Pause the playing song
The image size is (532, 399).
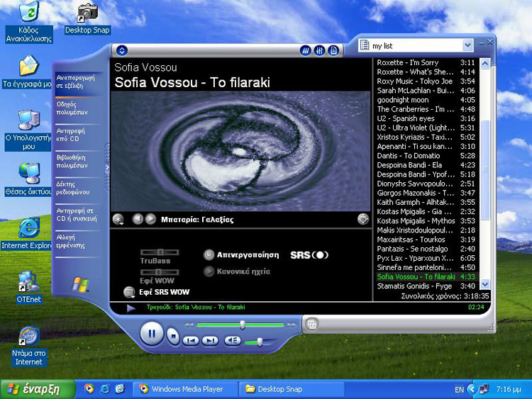pyautogui.click(x=152, y=334)
